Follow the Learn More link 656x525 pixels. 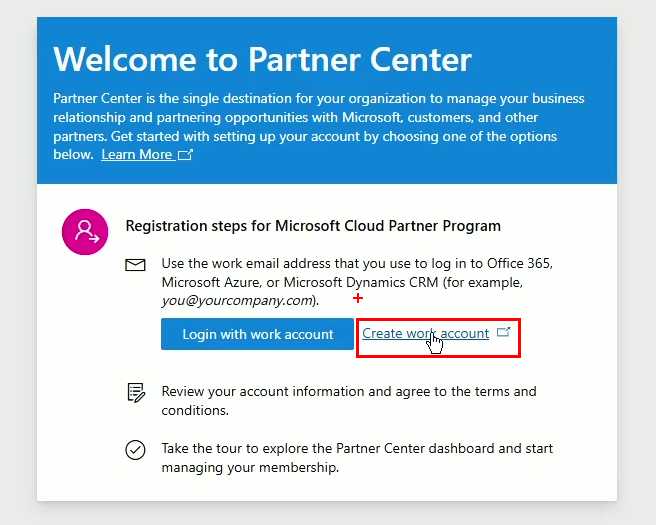(136, 155)
